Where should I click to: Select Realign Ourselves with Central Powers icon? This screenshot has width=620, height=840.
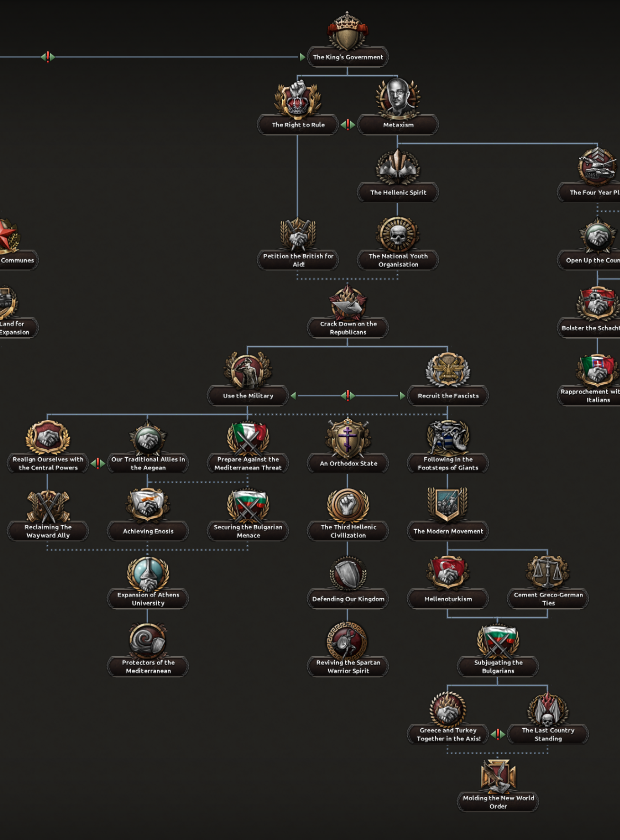coord(48,437)
